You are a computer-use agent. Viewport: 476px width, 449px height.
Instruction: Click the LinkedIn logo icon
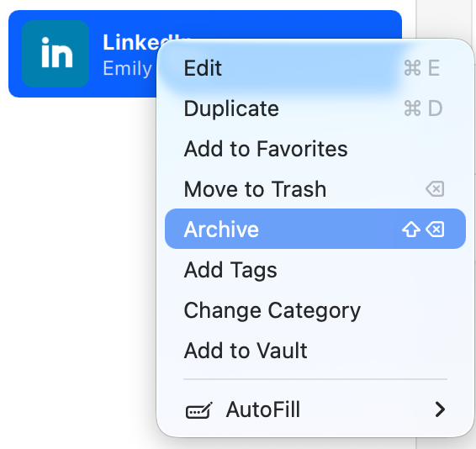[x=56, y=54]
